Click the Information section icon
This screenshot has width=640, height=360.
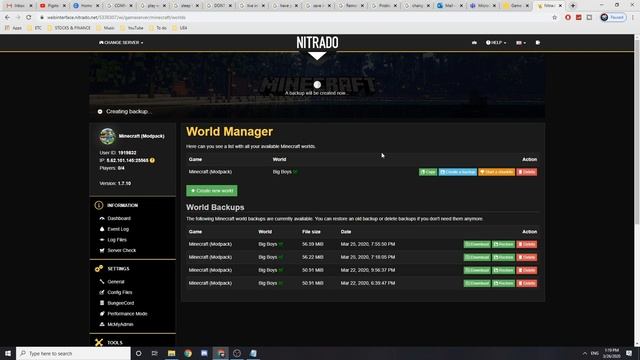99,205
